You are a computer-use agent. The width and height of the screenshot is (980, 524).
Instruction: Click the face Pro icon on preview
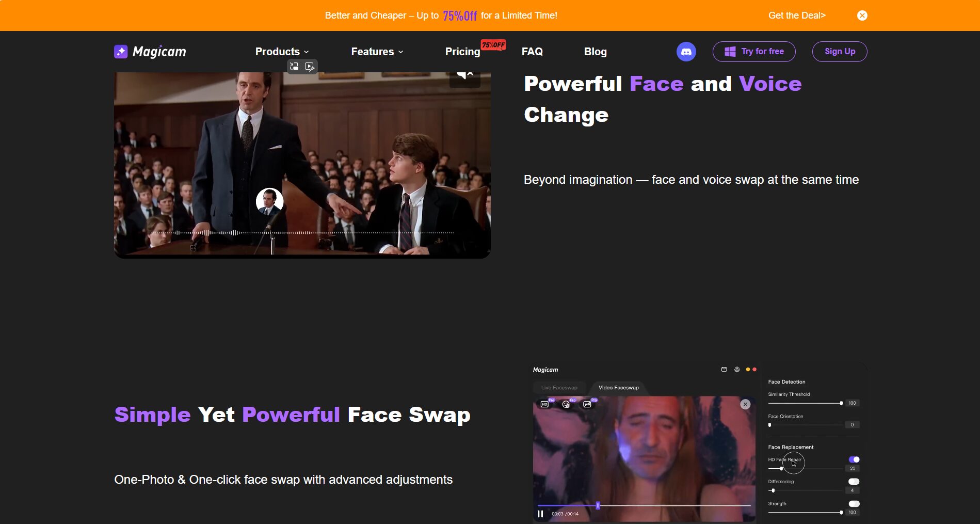[x=566, y=404]
